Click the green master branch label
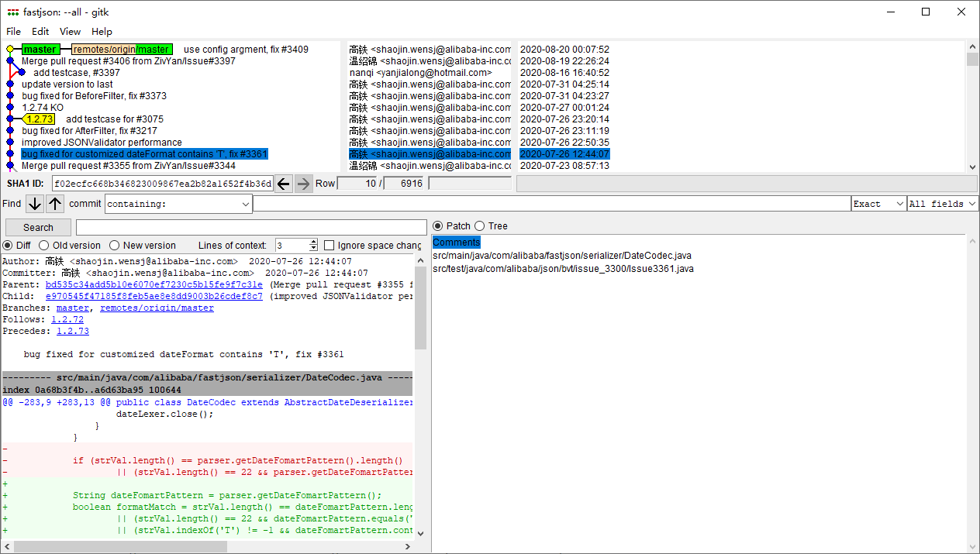Viewport: 980px width, 554px height. tap(40, 50)
